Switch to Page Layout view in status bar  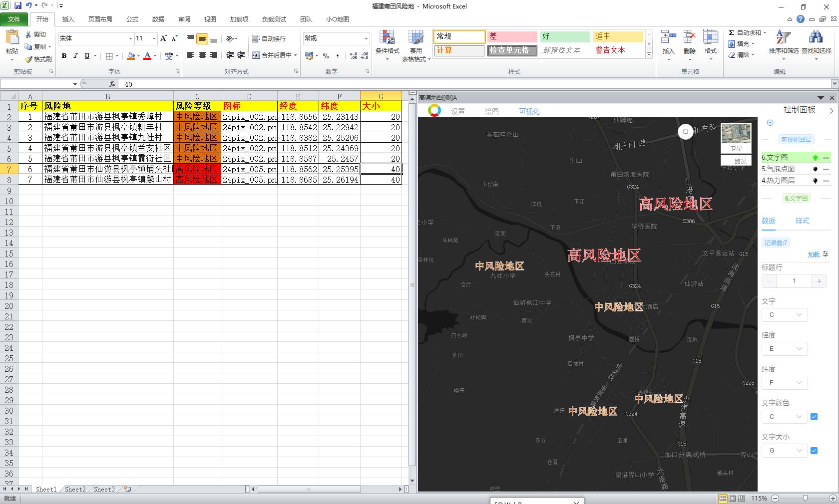(732, 499)
